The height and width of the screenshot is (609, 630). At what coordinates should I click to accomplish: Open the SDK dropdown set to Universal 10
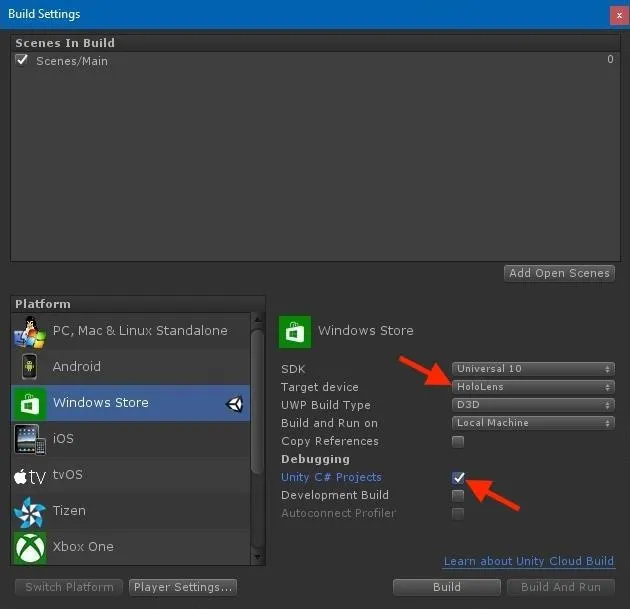coord(533,369)
